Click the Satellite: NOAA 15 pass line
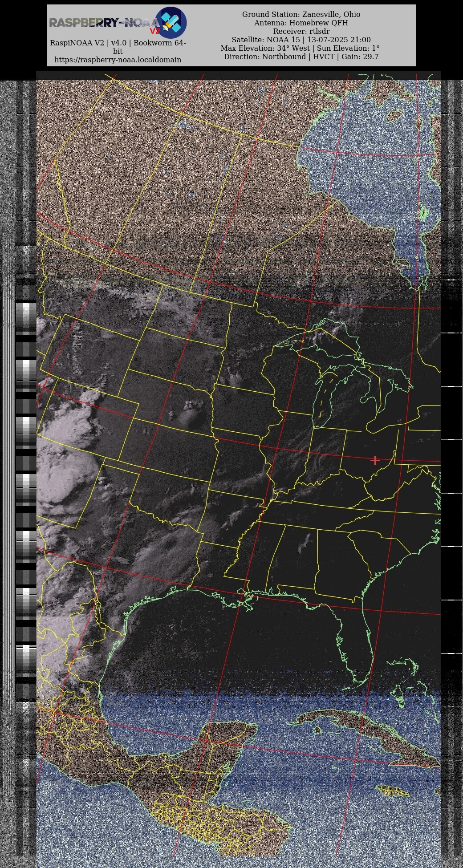The image size is (463, 868). click(301, 40)
